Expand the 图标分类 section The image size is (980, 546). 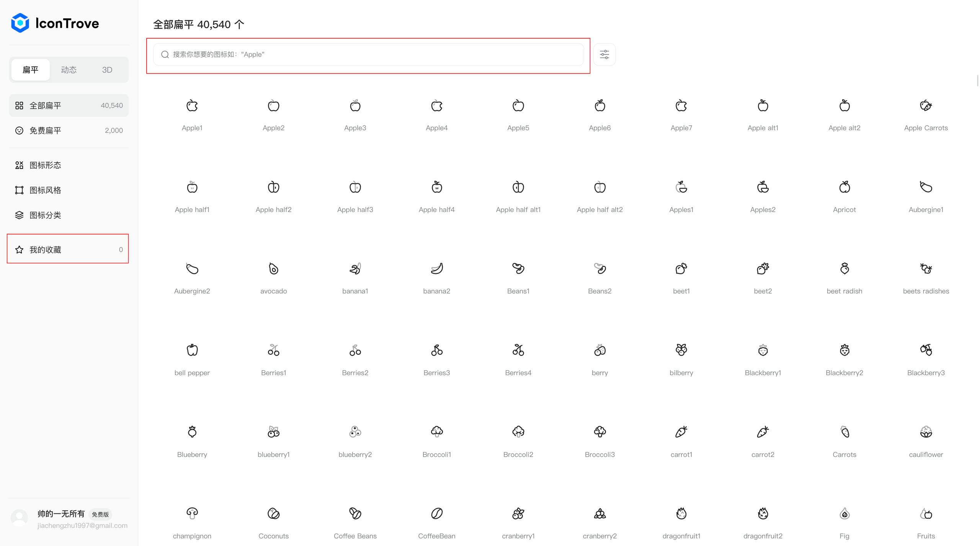69,215
